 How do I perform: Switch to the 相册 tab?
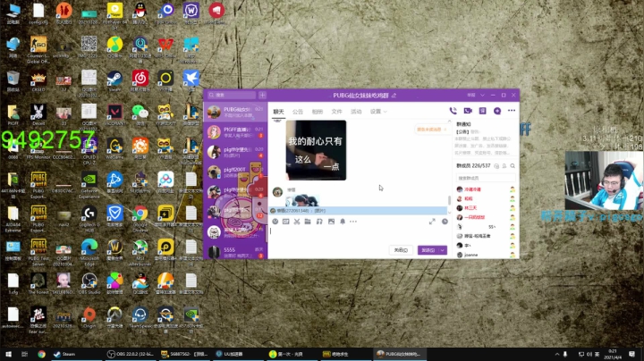point(317,112)
